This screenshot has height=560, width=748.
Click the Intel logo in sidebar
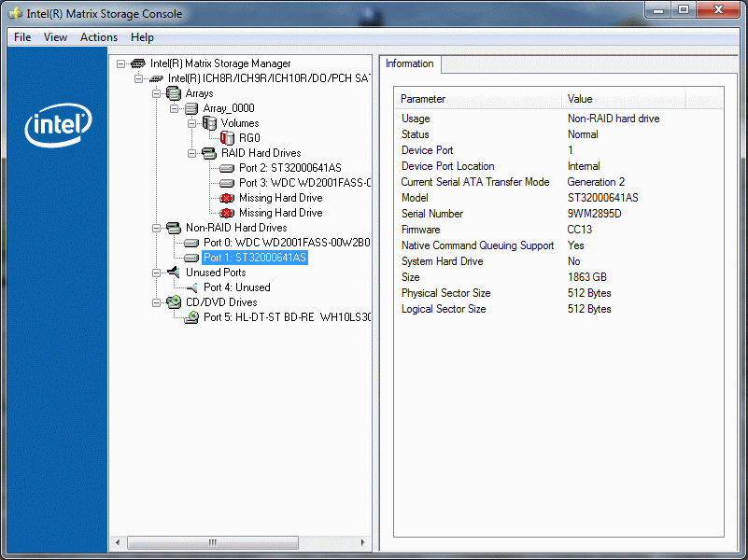click(x=58, y=125)
